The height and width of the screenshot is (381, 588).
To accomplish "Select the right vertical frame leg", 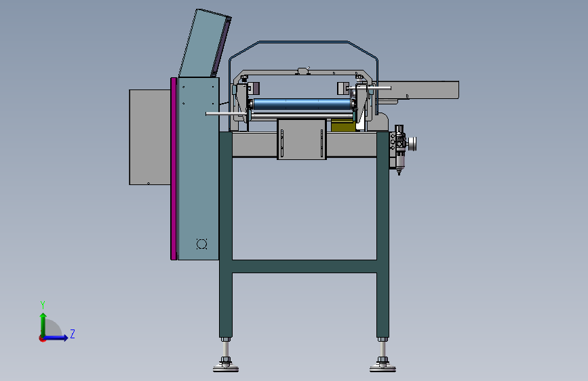I will click(383, 235).
